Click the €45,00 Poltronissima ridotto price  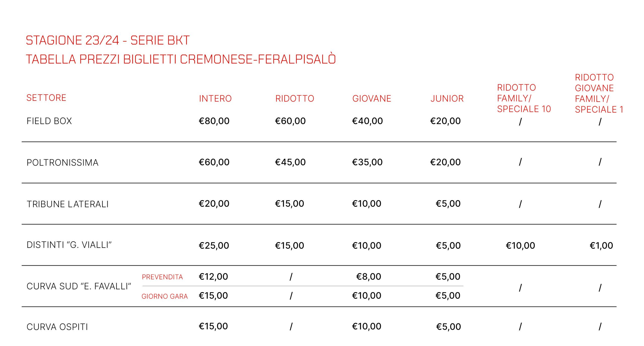pyautogui.click(x=290, y=162)
